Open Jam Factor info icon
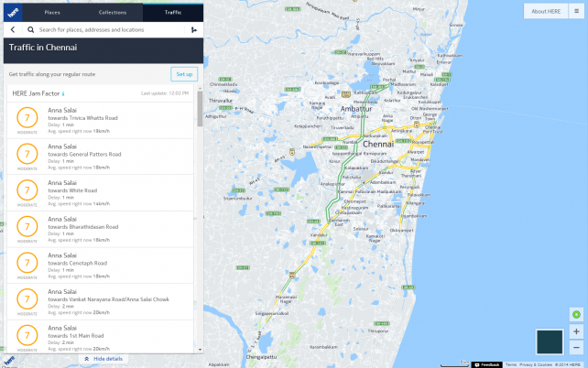 63,93
